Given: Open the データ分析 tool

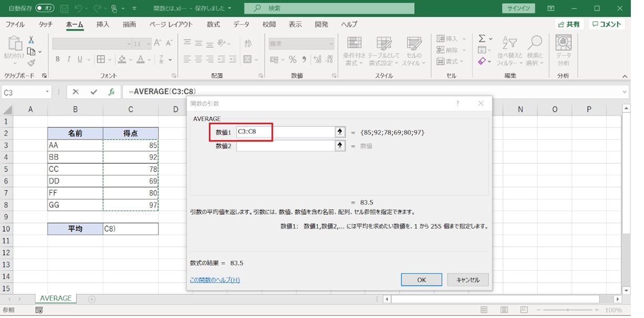Looking at the screenshot, I should tap(563, 50).
